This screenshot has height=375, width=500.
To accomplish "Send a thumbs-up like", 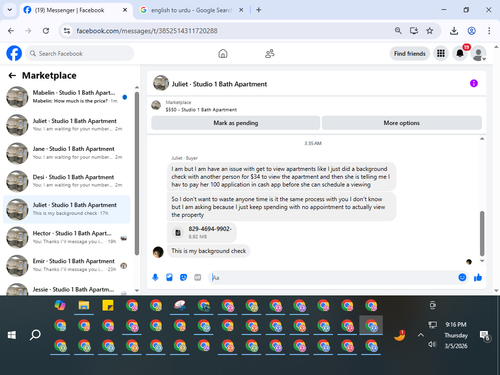I will [x=478, y=277].
